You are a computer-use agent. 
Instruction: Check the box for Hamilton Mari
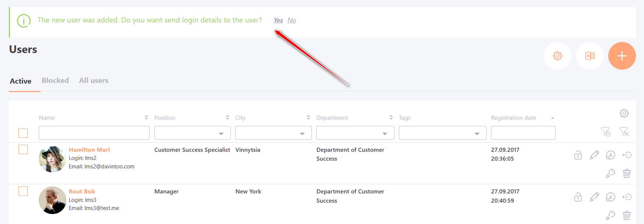pos(23,149)
